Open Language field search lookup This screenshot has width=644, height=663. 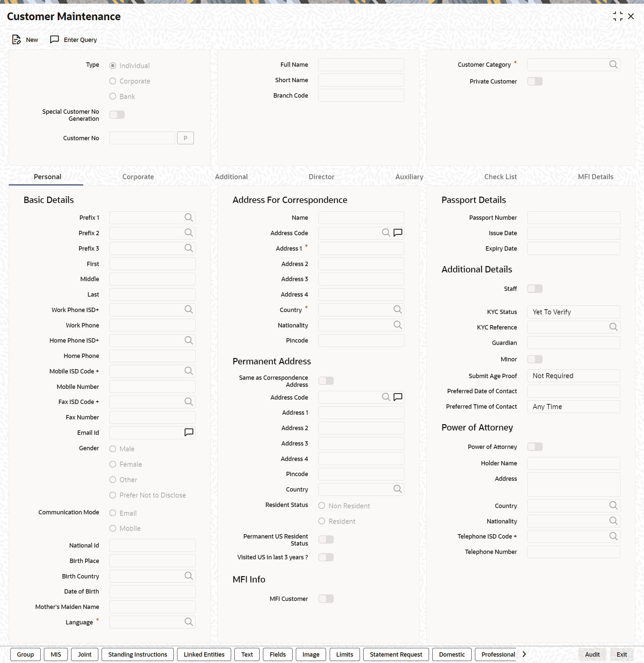tap(189, 622)
